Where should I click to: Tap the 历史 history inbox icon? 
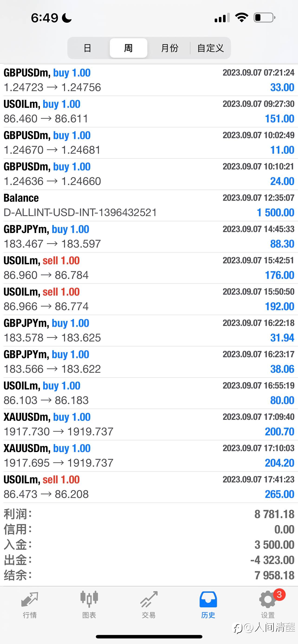coord(208,599)
